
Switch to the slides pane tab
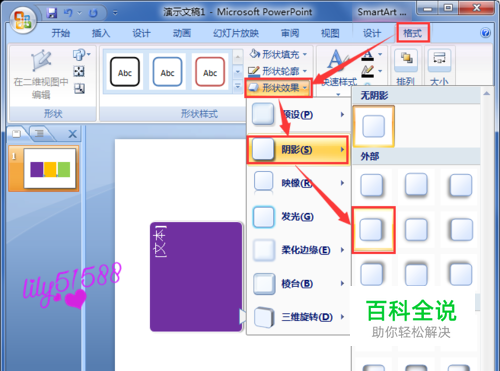[x=16, y=134]
